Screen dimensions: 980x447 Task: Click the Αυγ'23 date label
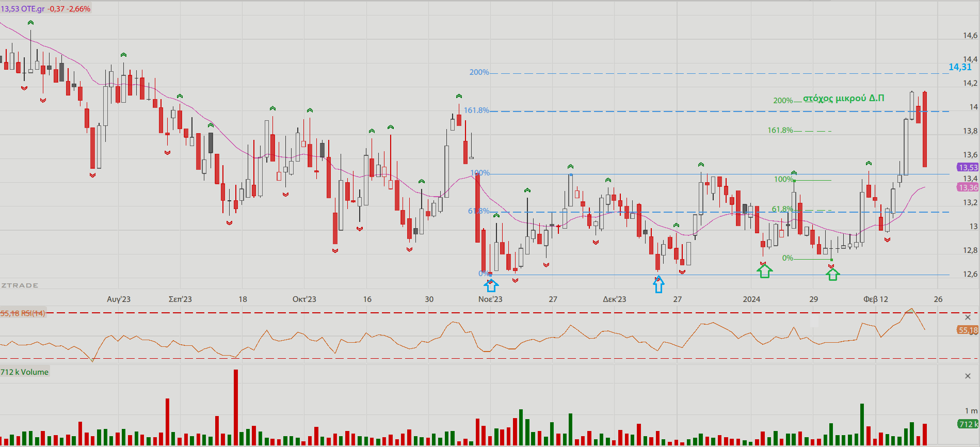coord(119,299)
